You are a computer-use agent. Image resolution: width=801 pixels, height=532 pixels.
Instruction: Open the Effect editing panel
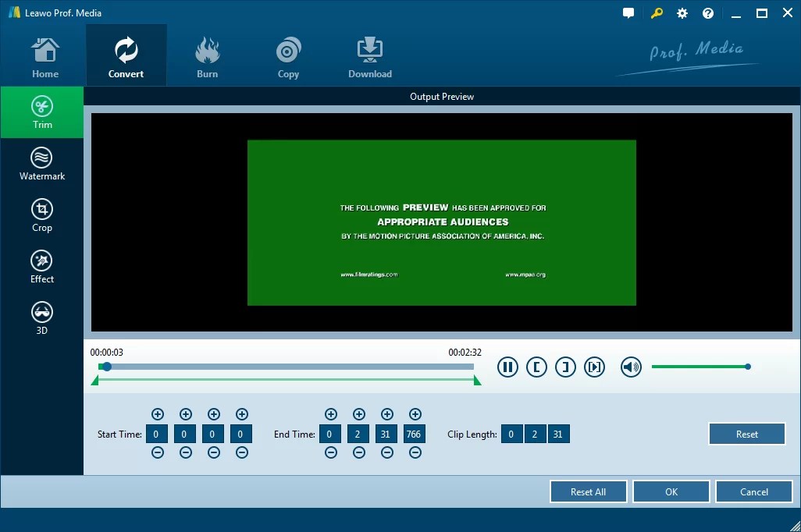pos(42,267)
